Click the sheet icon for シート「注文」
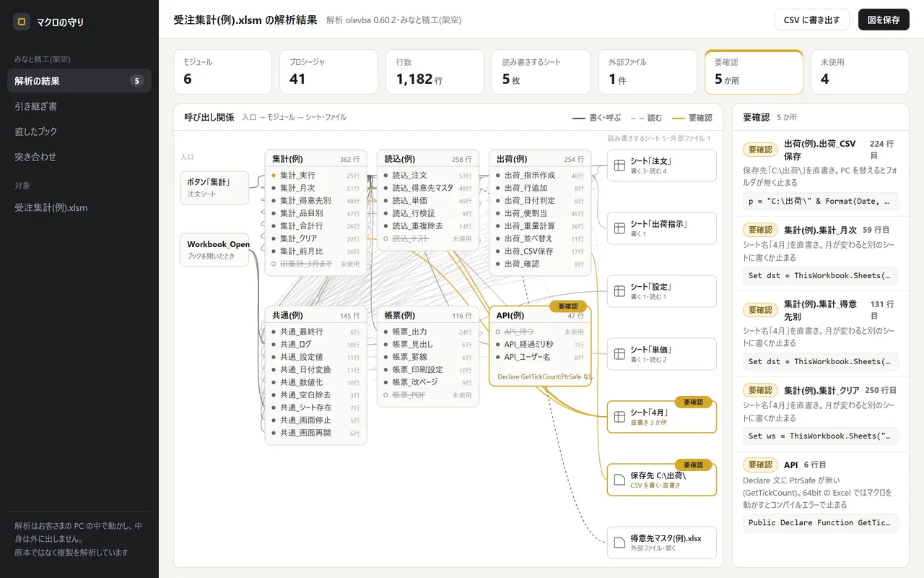The image size is (924, 578). 619,165
